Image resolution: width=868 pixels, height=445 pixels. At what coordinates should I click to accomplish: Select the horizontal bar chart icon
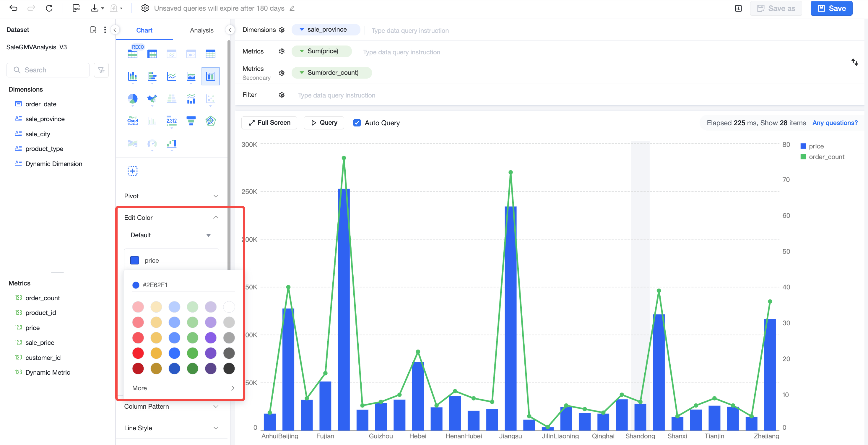(x=152, y=76)
